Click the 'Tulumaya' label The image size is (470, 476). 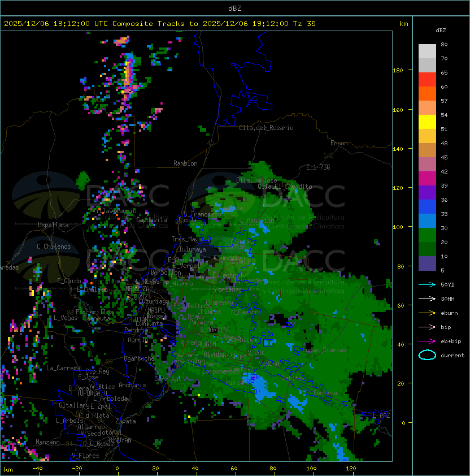pyautogui.click(x=193, y=249)
